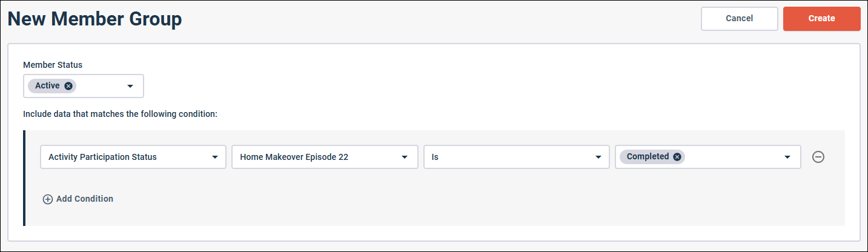Click the arrow on the Completed value field
The image size is (868, 252).
click(x=787, y=157)
